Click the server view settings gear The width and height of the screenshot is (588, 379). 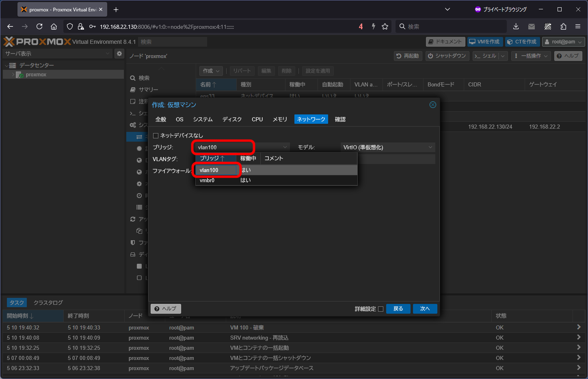119,54
